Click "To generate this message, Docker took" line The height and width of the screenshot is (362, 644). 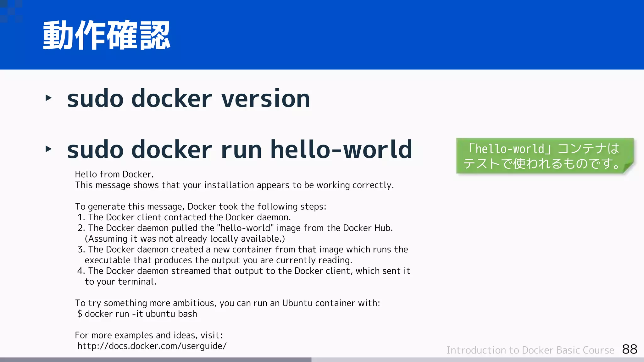(x=201, y=206)
